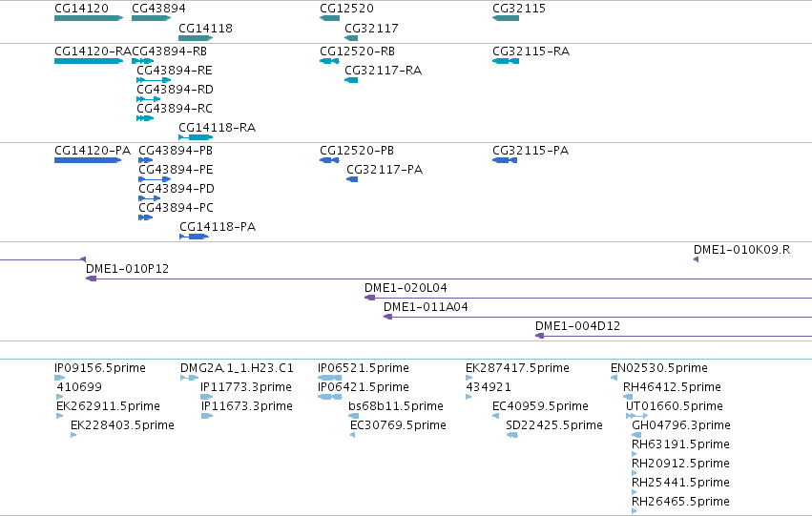Click the CG12520 gene label
812x516 pixels.
pos(346,9)
